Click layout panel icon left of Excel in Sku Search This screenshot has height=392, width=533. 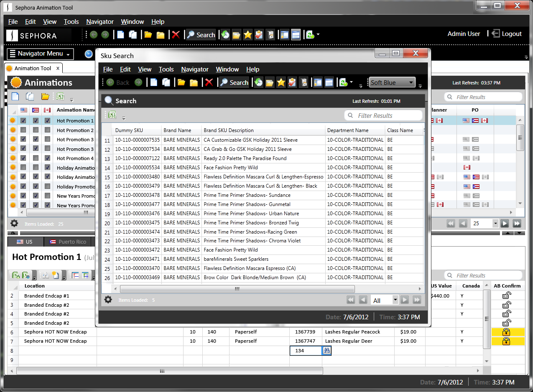[x=329, y=82]
